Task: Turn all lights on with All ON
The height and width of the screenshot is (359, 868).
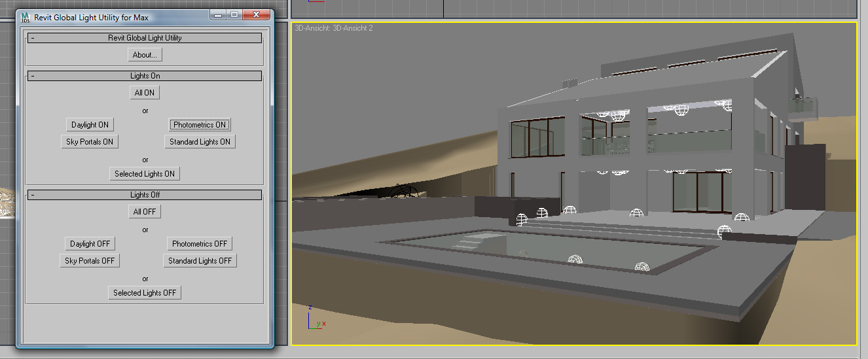Action: coord(145,93)
